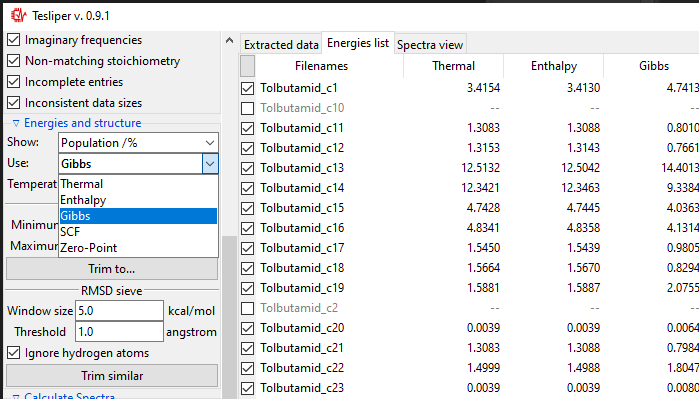Screen dimensions: 699x399
Task: Click the Tesliper app logo icon
Action: coord(19,16)
